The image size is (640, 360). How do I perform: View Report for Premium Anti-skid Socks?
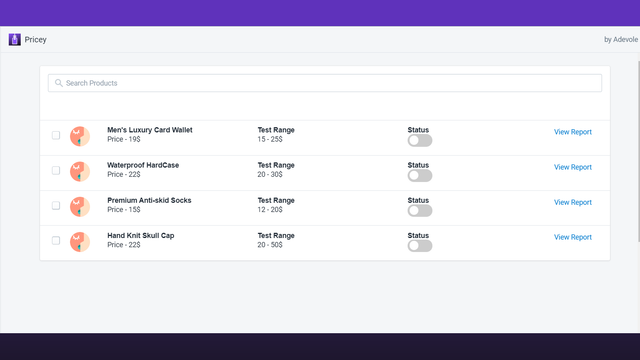pyautogui.click(x=573, y=202)
